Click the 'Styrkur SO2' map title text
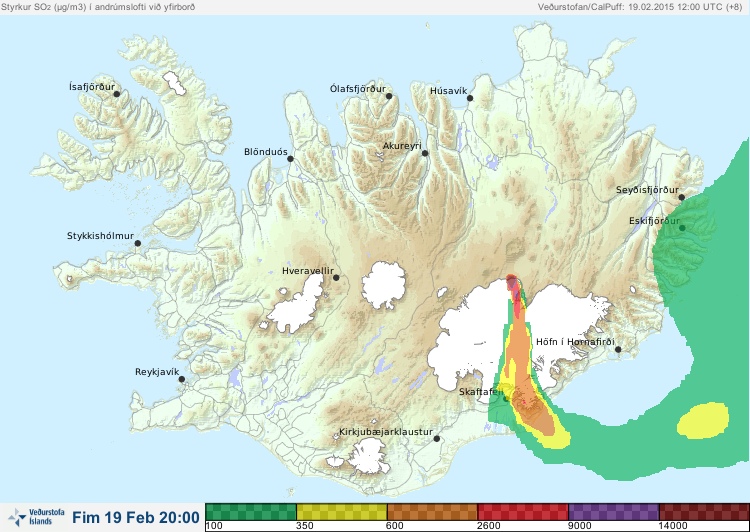750x532 pixels. pyautogui.click(x=98, y=7)
